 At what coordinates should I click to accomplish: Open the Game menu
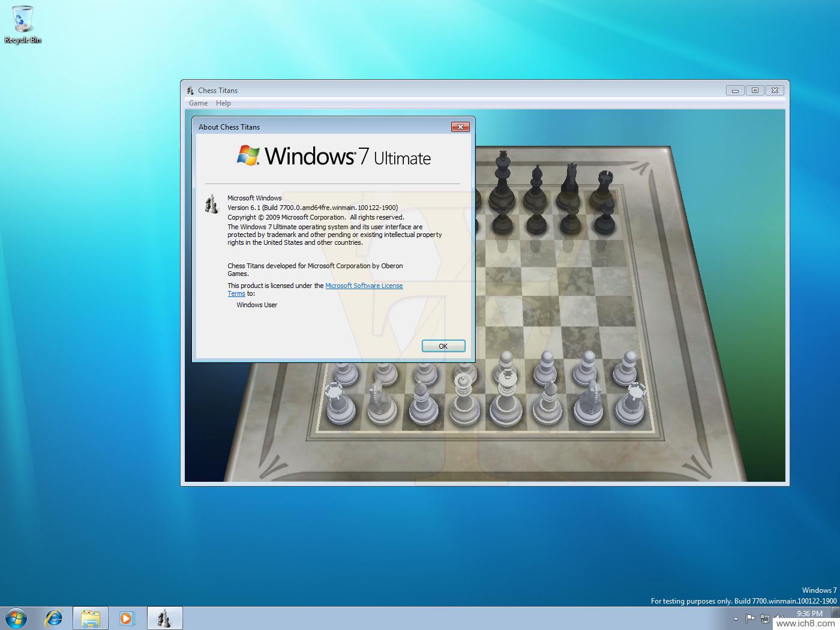point(198,103)
